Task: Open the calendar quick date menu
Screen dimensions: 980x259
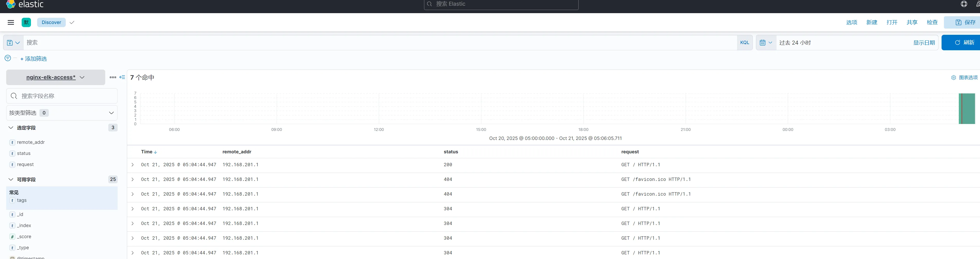Action: pyautogui.click(x=765, y=43)
